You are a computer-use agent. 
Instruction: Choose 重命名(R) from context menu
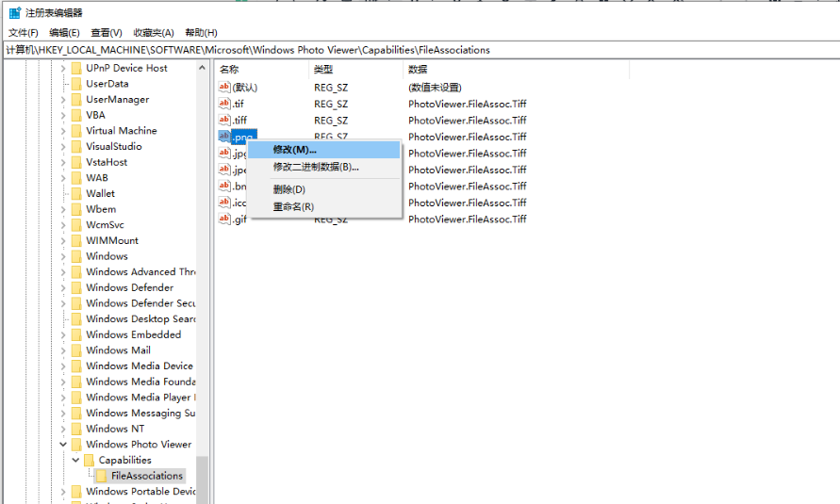tap(324, 206)
